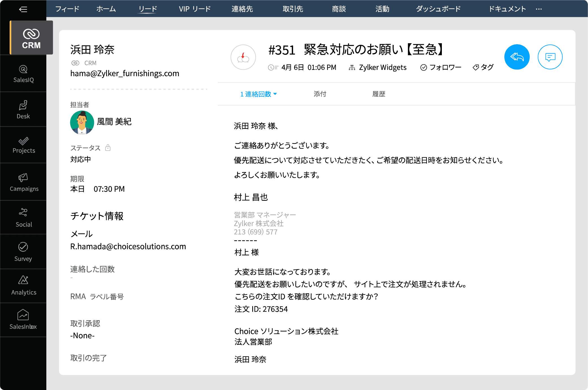The height and width of the screenshot is (390, 588).
Task: Go to the ダッシュボード menu
Action: click(438, 9)
